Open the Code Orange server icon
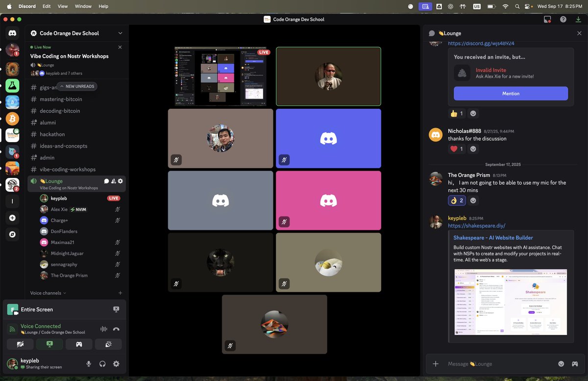The image size is (588, 381). [x=12, y=135]
